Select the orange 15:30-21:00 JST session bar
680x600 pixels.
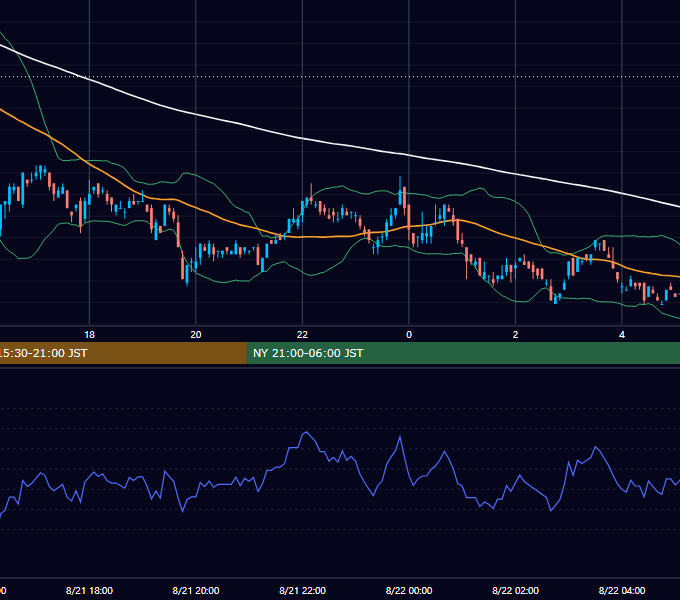123,353
